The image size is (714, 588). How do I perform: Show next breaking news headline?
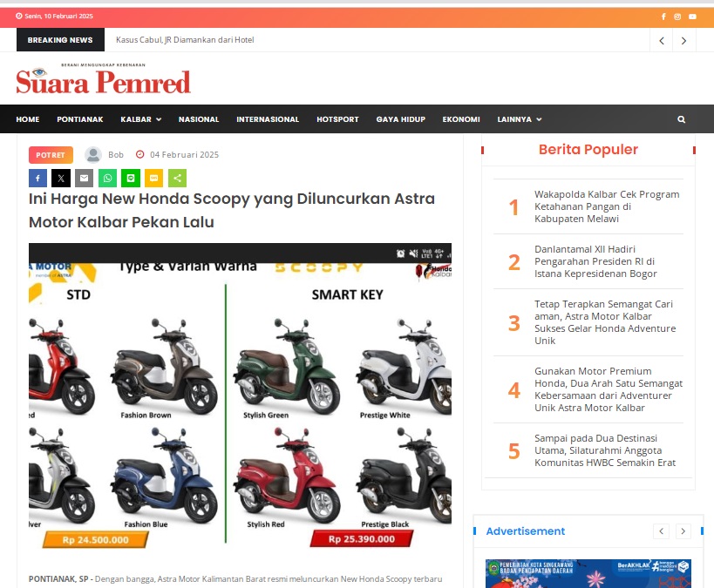point(683,40)
